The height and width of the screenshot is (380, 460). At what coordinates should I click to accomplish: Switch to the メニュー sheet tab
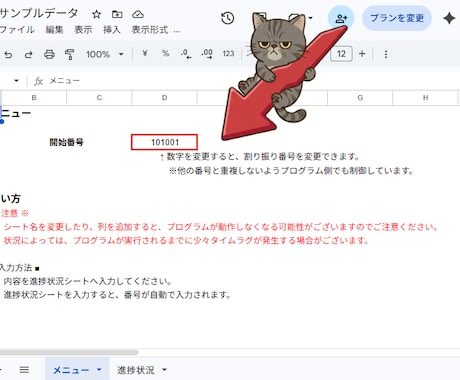[71, 370]
